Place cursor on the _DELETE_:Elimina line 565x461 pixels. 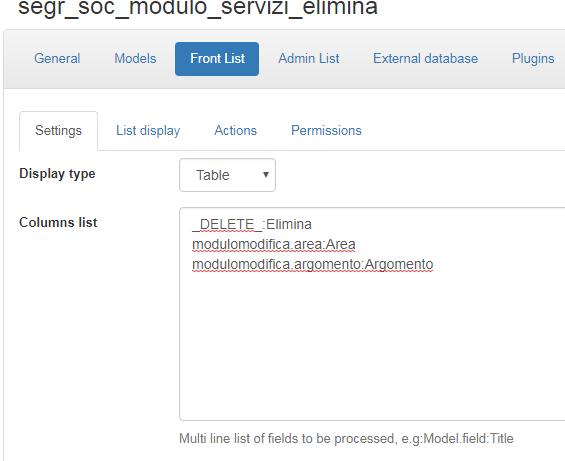pos(252,224)
